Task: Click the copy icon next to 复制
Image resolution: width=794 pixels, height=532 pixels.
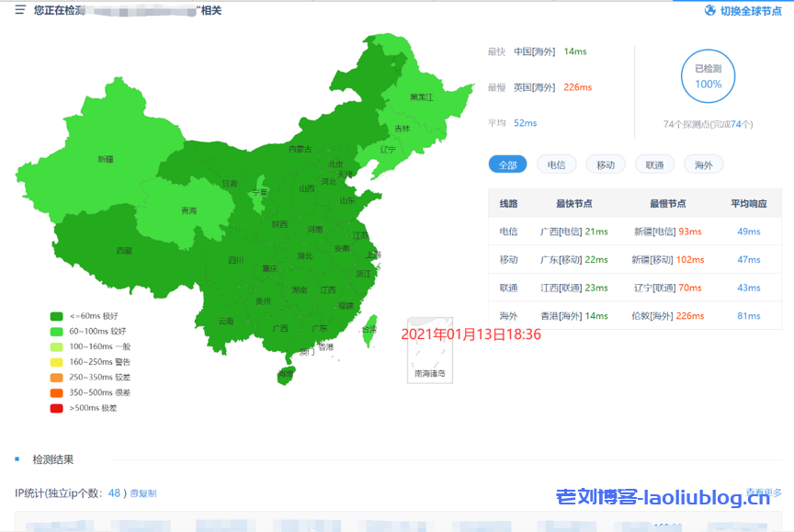Action: [133, 493]
